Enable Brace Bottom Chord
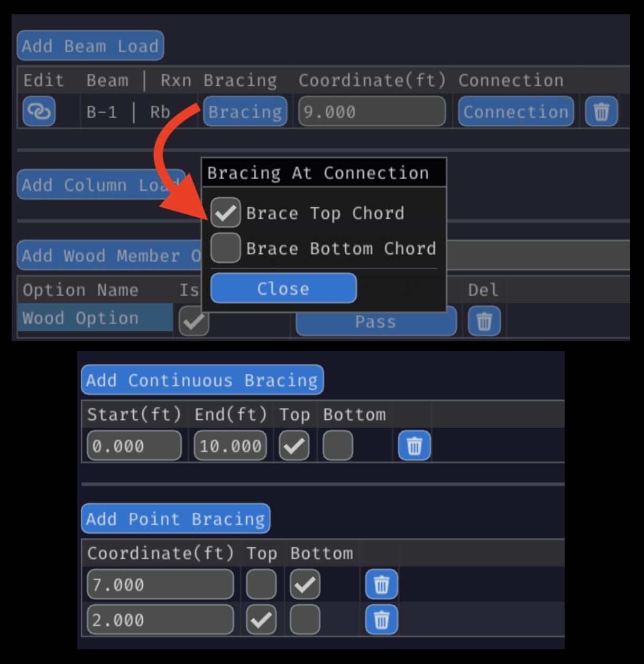The height and width of the screenshot is (664, 644). point(225,248)
